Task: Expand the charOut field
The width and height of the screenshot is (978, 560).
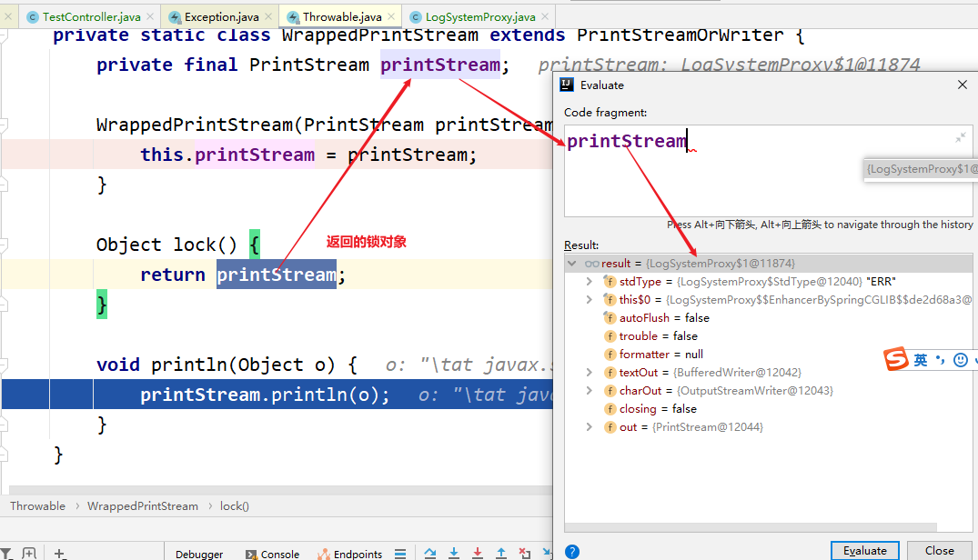Action: tap(589, 391)
